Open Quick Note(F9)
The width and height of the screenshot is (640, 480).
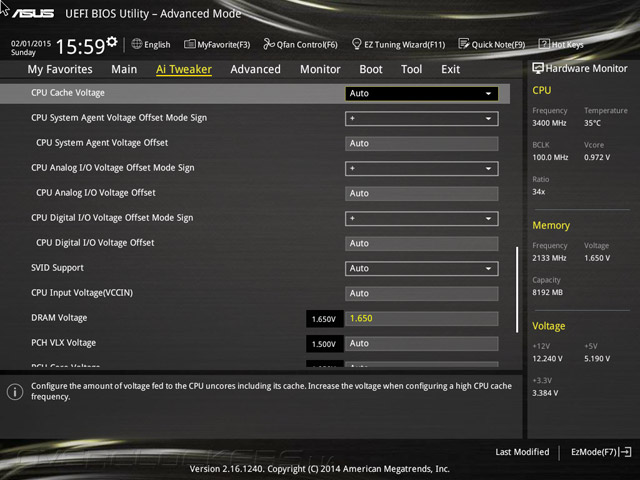[492, 44]
